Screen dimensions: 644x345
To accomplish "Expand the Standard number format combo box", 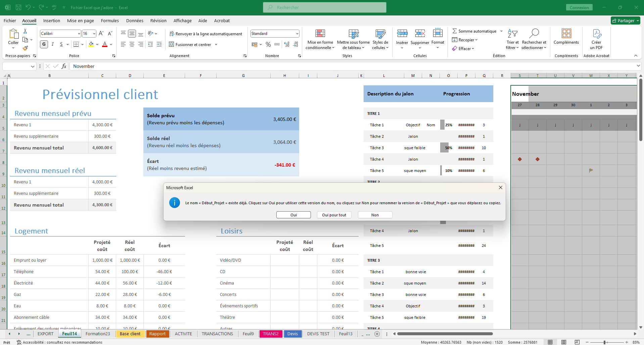I will 297,33.
